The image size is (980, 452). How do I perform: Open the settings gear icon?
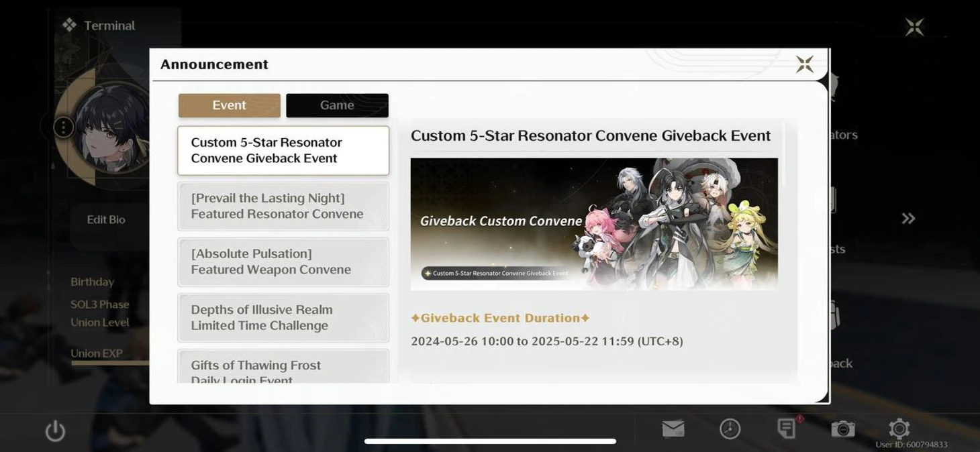(x=899, y=429)
